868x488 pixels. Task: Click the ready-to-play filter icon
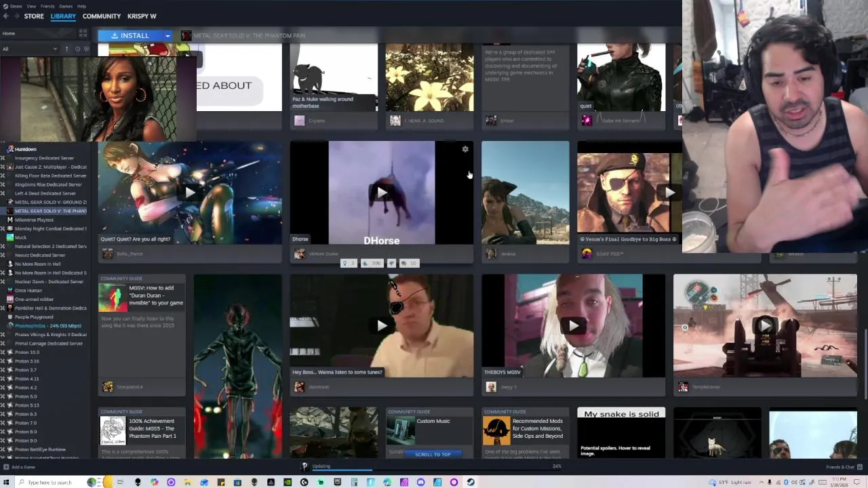tap(86, 49)
